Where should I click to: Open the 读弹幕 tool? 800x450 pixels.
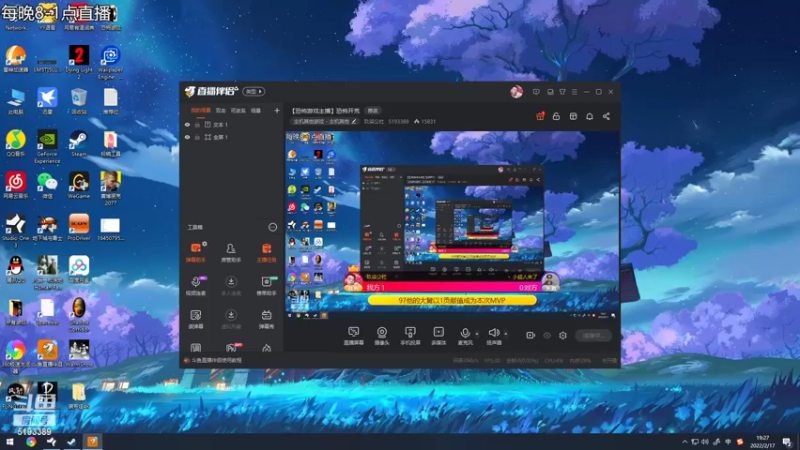[196, 319]
